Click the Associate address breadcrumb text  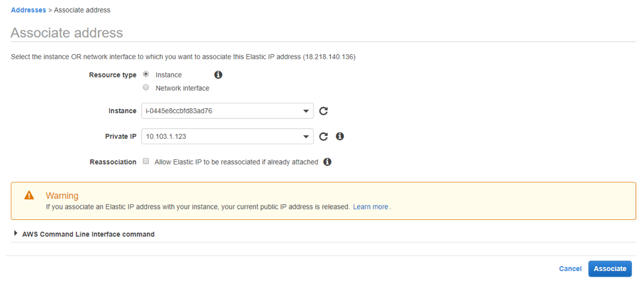[x=82, y=10]
